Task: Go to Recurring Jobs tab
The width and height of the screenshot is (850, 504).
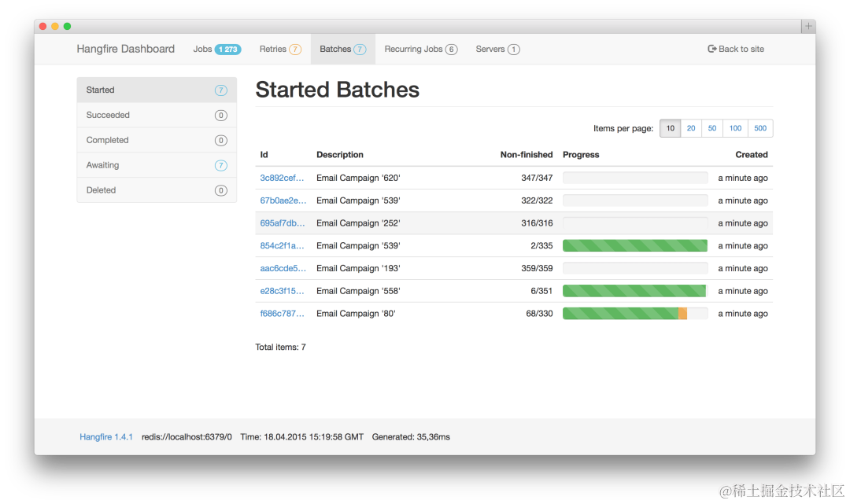Action: coord(420,49)
